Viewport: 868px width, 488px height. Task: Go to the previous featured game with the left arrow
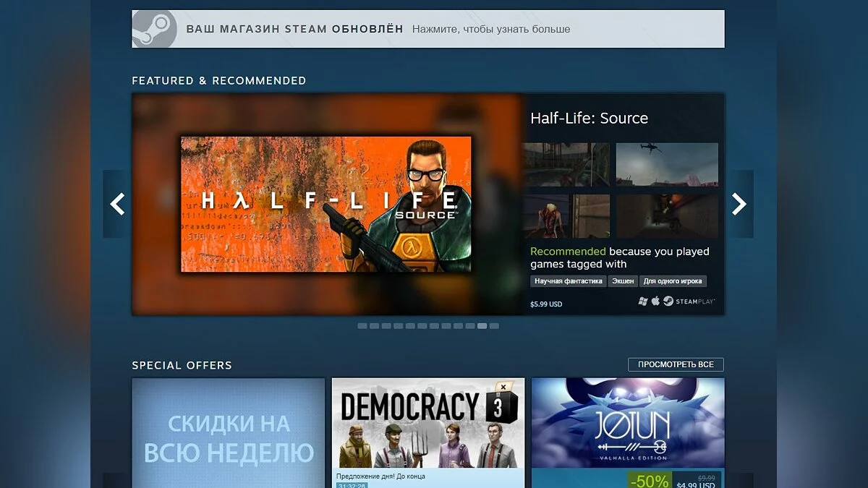click(x=117, y=204)
